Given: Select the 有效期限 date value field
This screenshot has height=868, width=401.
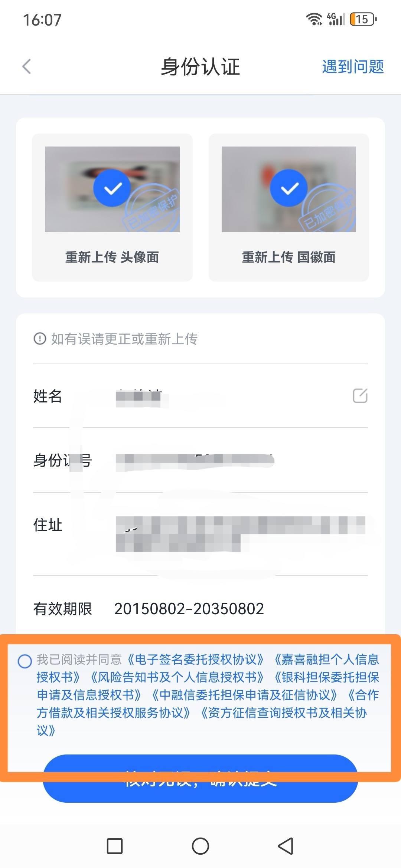Looking at the screenshot, I should click(189, 609).
